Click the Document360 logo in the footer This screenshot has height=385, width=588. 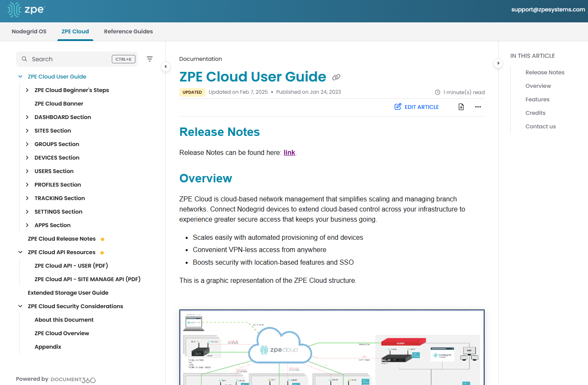[x=73, y=380]
